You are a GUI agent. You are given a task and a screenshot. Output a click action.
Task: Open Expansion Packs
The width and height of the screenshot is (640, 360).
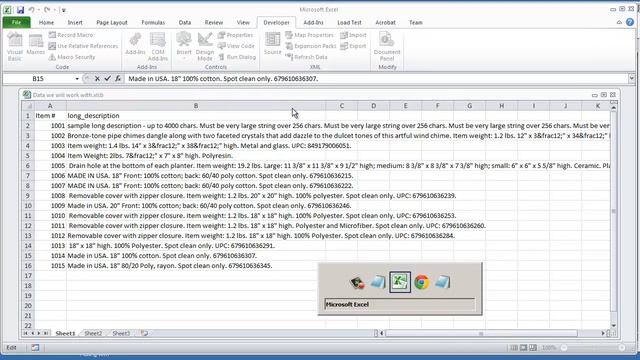click(311, 46)
